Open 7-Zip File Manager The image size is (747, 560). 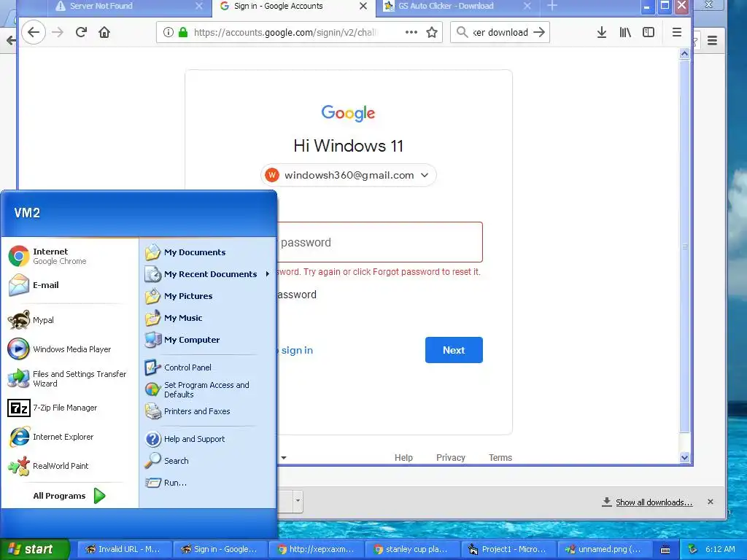pos(69,408)
